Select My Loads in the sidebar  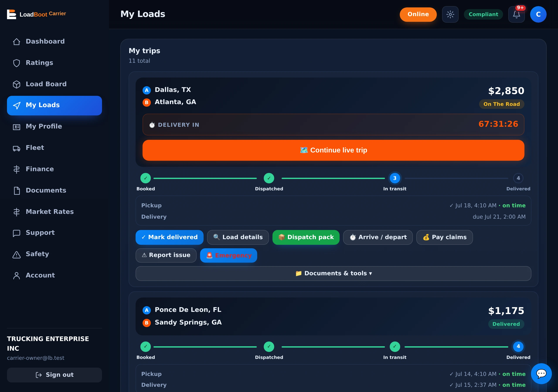point(54,105)
